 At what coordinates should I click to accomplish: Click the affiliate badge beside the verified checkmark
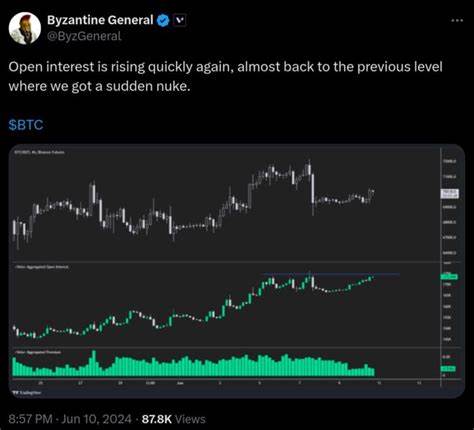click(x=180, y=20)
